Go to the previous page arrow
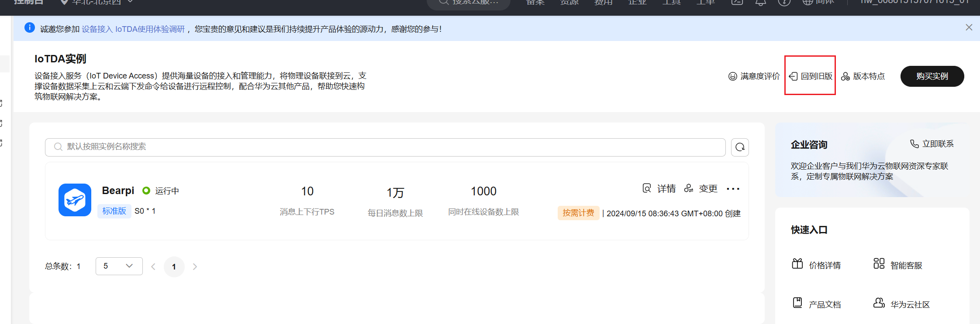 pos(153,266)
